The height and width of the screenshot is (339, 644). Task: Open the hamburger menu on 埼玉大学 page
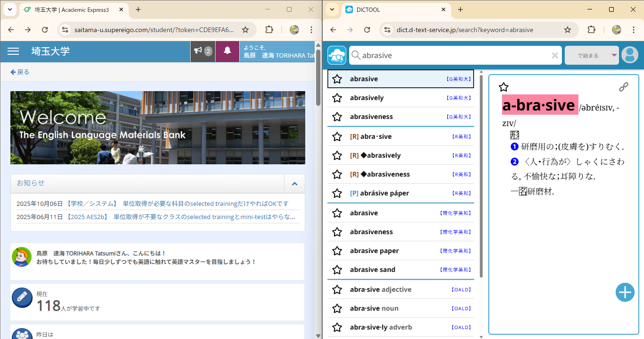13,51
